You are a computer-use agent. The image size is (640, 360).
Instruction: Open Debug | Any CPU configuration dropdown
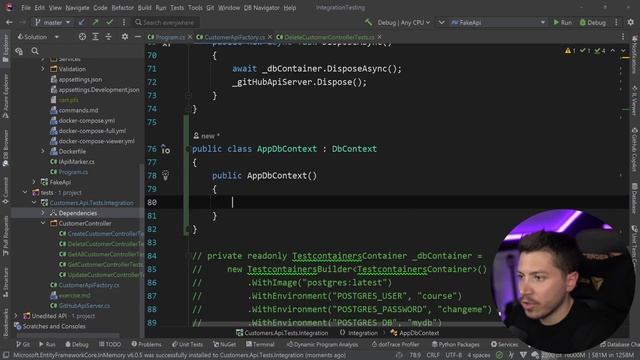pos(403,22)
